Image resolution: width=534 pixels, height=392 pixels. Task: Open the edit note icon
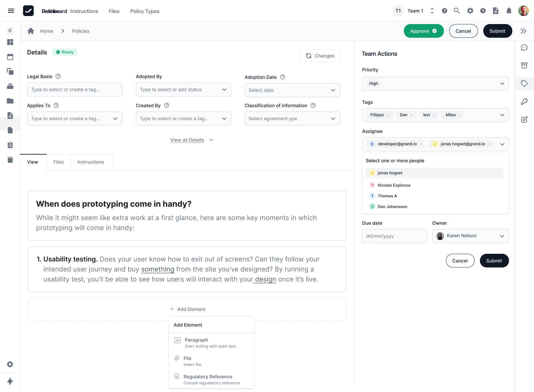click(x=524, y=120)
